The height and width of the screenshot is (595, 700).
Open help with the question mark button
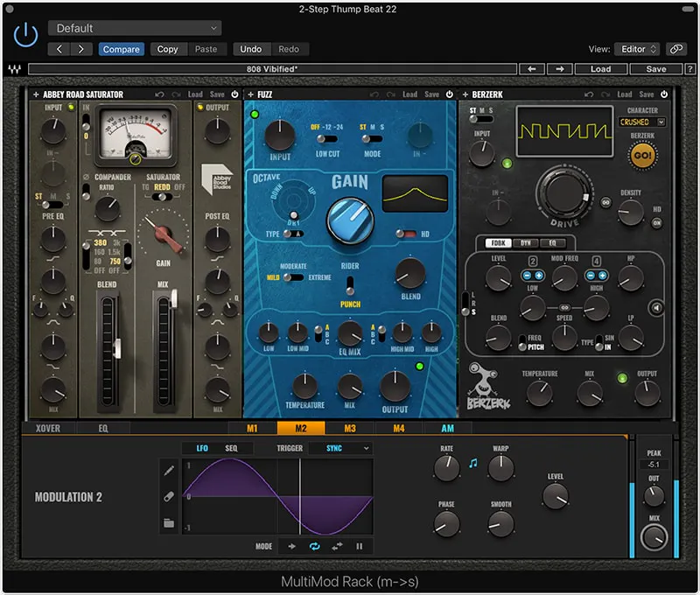click(689, 69)
